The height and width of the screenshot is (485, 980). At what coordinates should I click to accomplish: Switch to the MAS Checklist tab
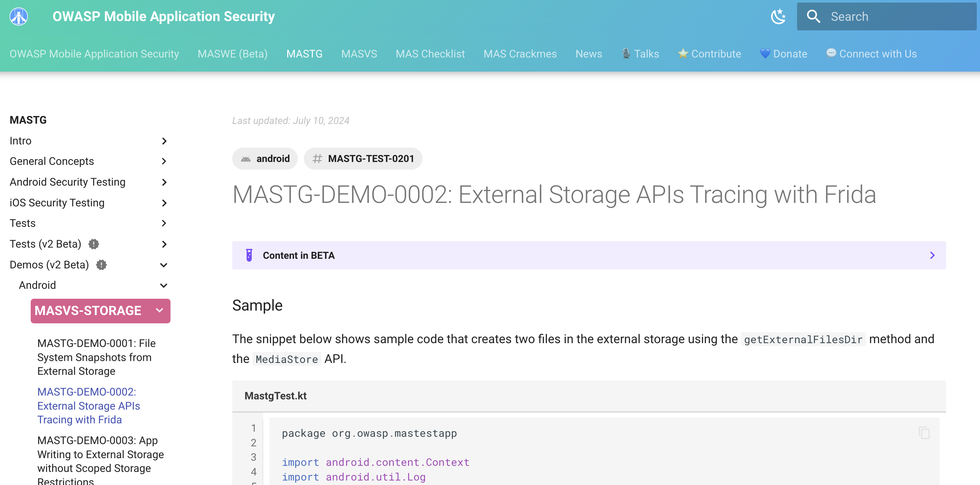coord(430,54)
